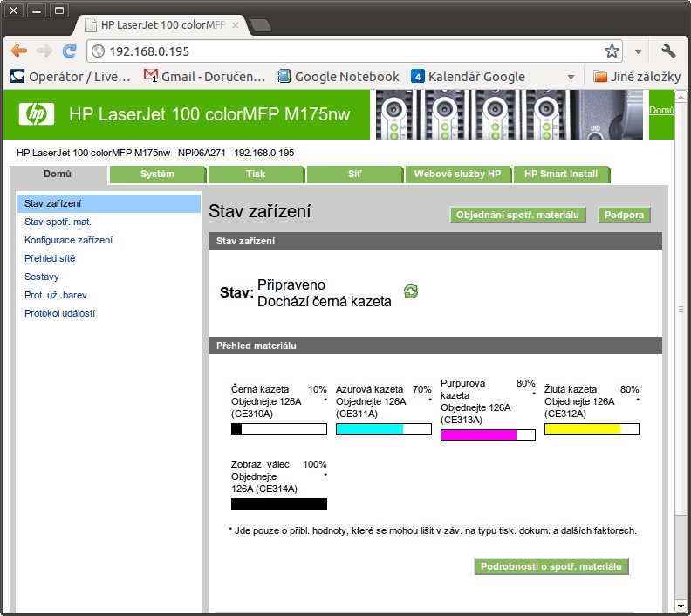Open the Kalendář Google bookmark
691x616 pixels.
point(468,77)
